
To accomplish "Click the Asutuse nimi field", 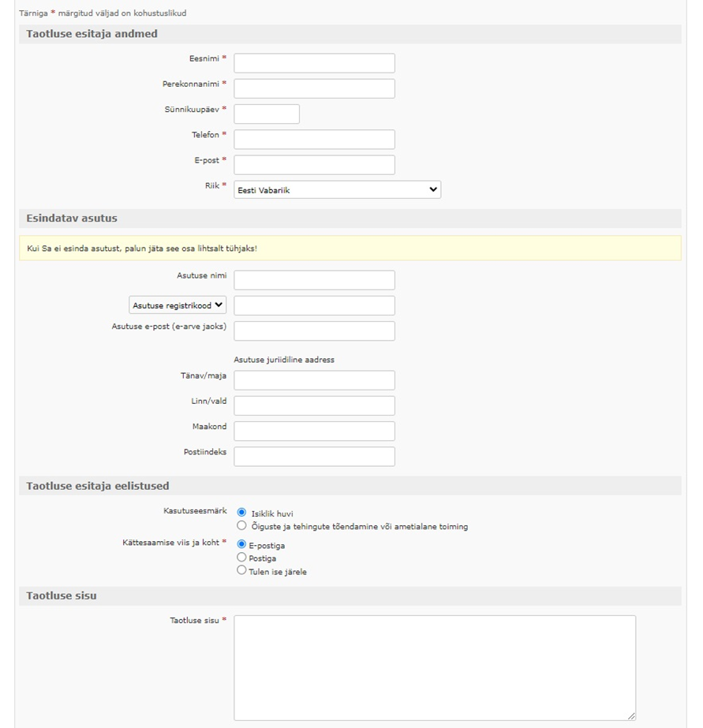I will (x=314, y=280).
